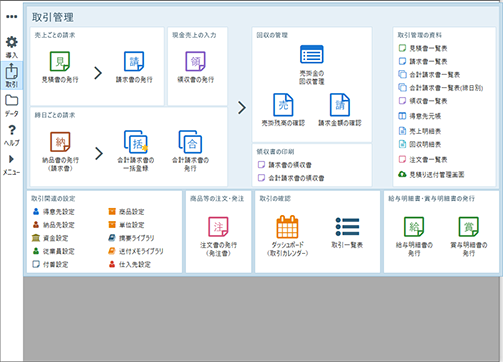Open 合計請求書一覧表 report
Viewport: 503px width, 362px height.
pos(429,75)
